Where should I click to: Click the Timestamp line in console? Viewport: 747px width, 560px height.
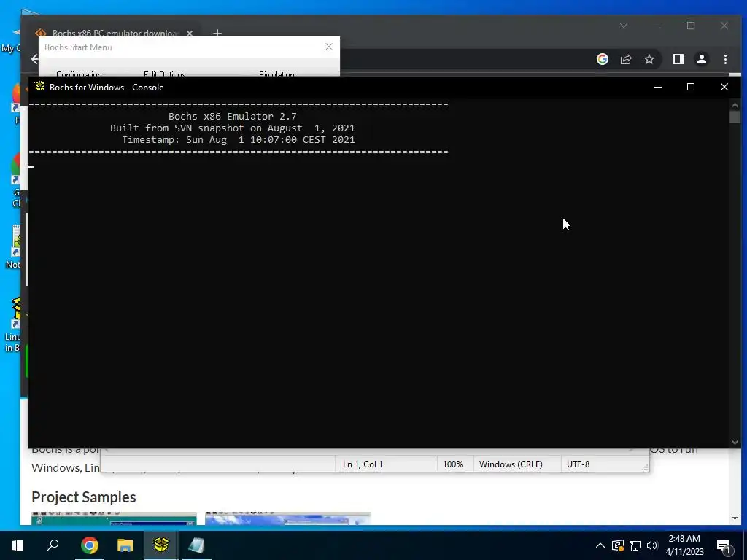(x=239, y=139)
